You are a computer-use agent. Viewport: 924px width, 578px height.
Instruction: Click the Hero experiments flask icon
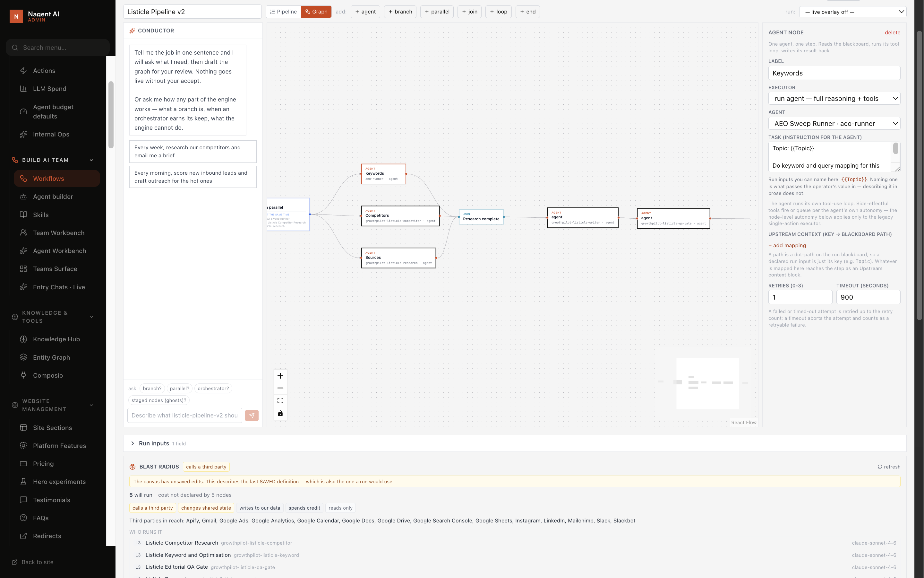point(23,482)
